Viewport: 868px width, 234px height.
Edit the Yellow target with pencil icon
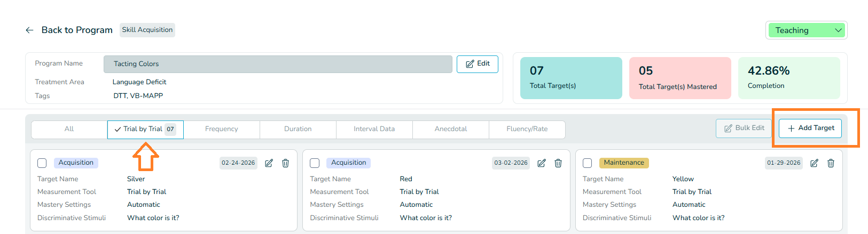[814, 163]
